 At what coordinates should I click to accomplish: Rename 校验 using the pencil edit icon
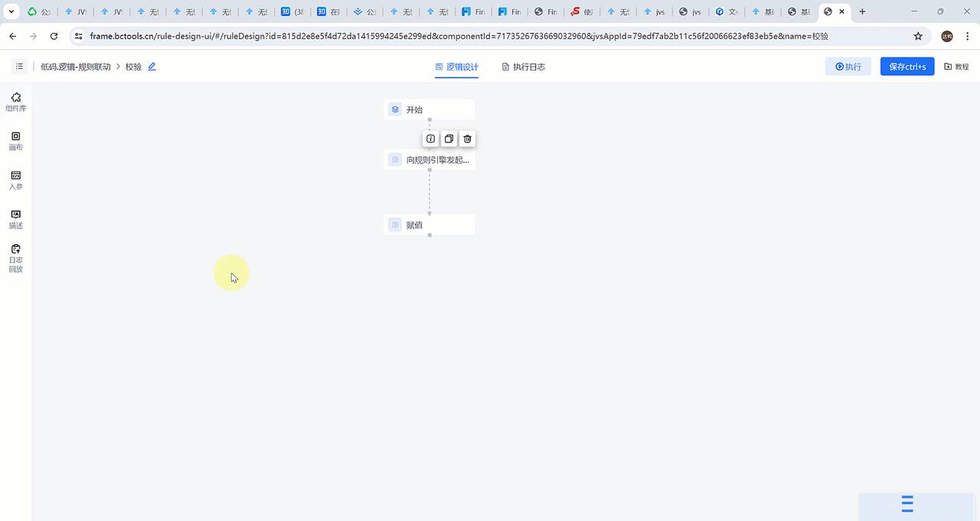point(152,67)
